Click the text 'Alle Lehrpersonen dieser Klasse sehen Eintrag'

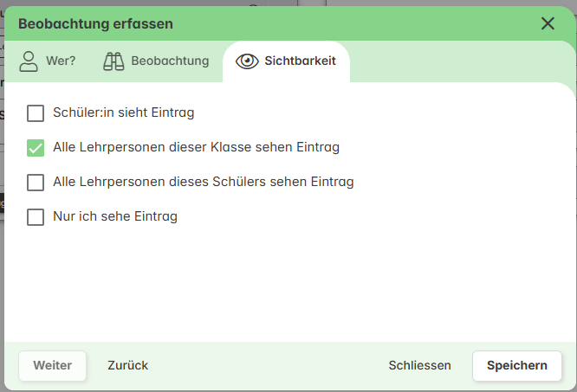tap(196, 147)
